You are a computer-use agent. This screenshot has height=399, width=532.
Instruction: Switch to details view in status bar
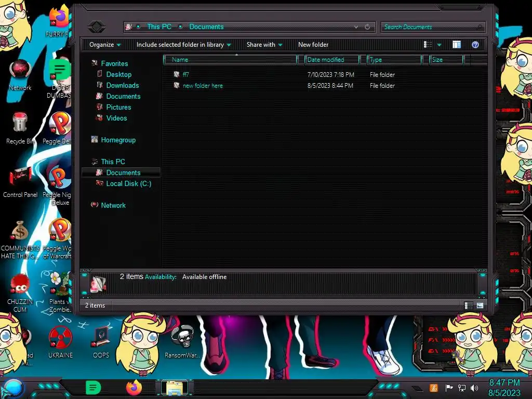[468, 305]
